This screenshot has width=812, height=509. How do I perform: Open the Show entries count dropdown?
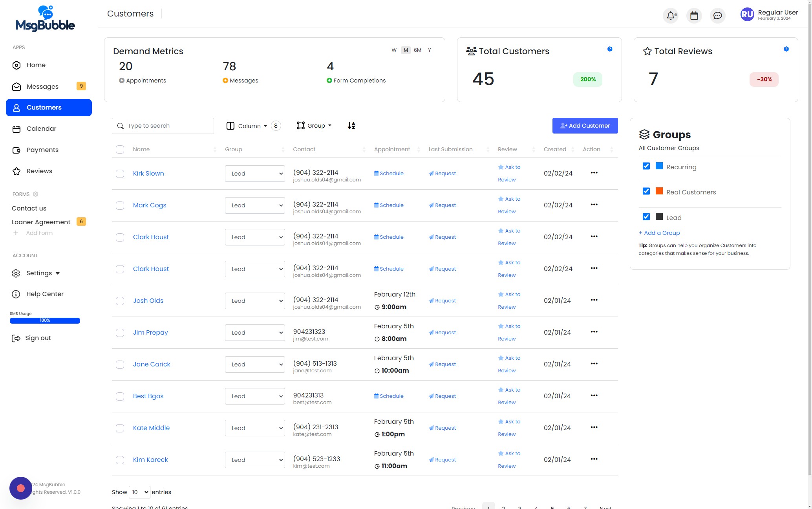tap(139, 492)
